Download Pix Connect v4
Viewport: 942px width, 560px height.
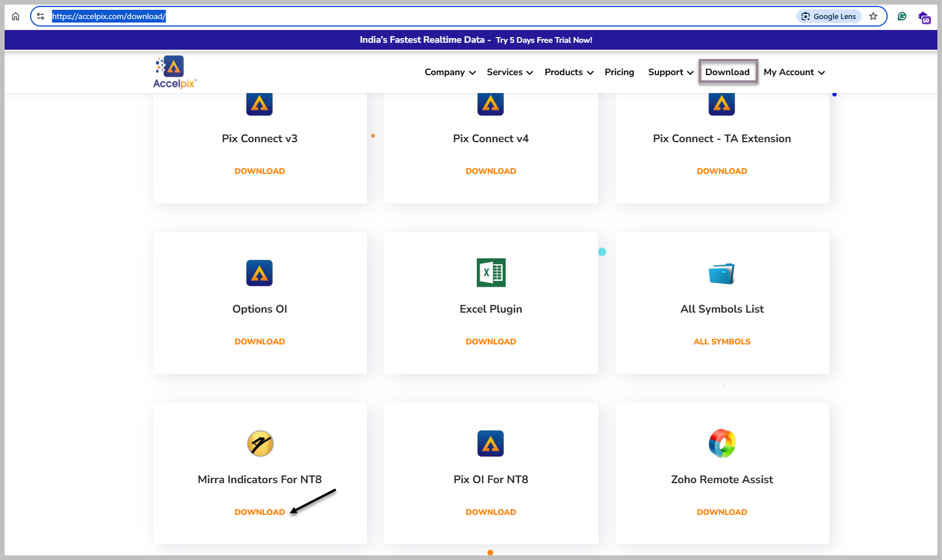491,171
